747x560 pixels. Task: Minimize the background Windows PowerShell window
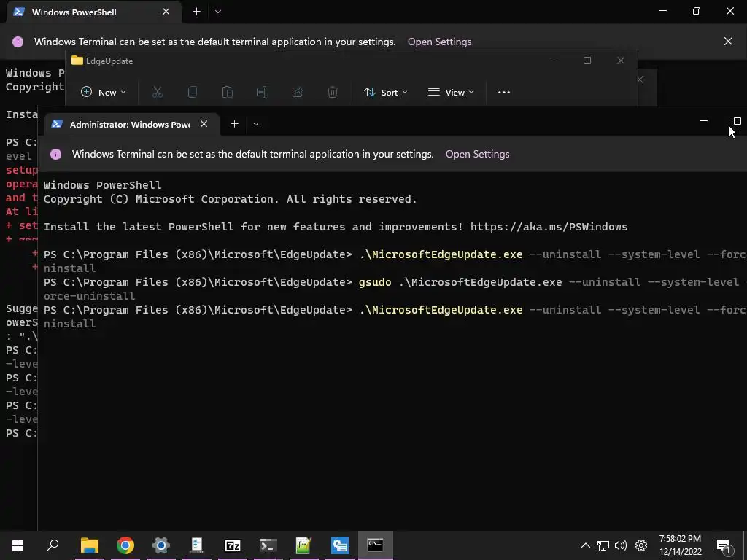pyautogui.click(x=662, y=11)
